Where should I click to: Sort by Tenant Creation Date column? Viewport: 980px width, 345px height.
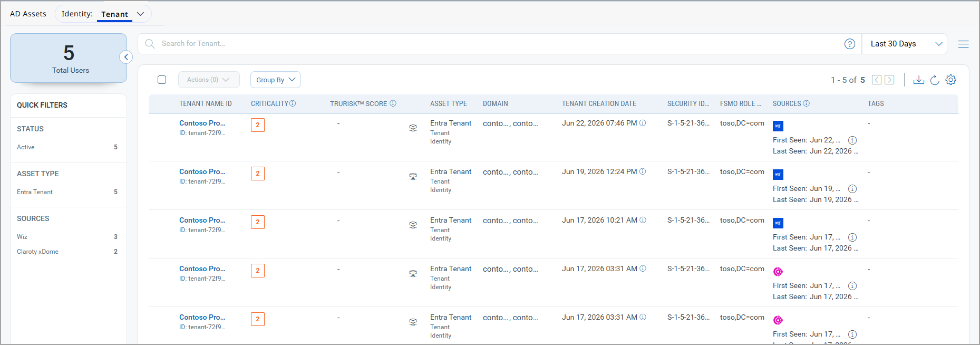tap(599, 104)
